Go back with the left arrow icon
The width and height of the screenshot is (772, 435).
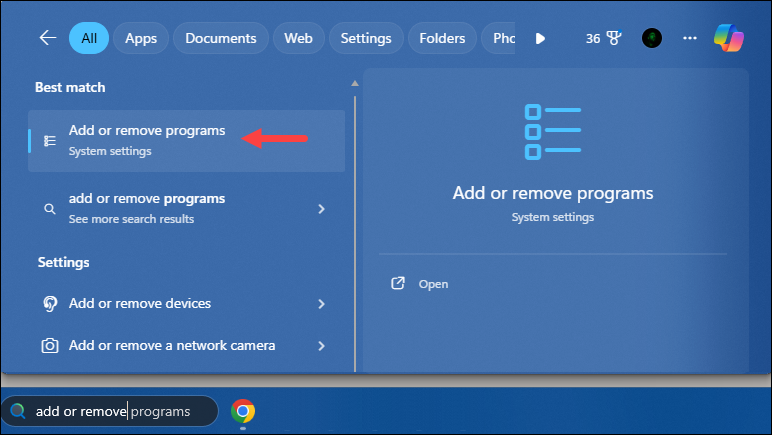click(x=48, y=38)
